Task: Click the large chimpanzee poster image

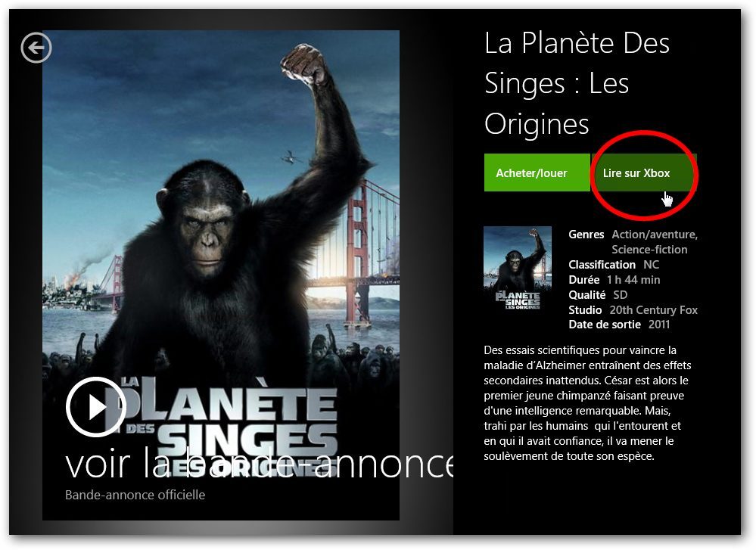Action: coord(221,275)
